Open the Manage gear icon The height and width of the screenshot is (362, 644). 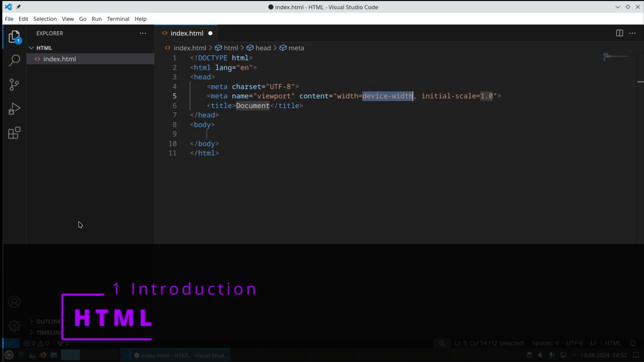tap(14, 325)
